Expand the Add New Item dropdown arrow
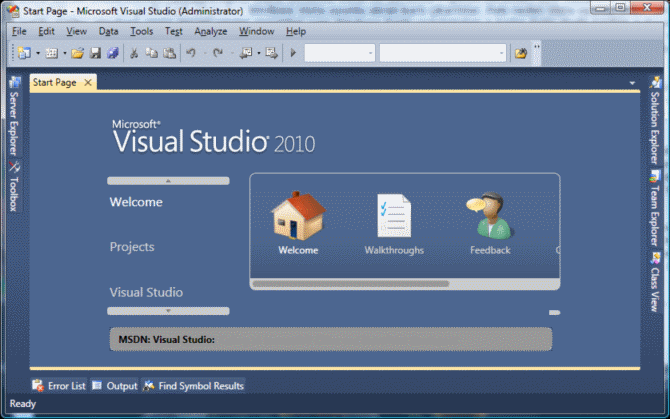Image resolution: width=670 pixels, height=419 pixels. [65, 53]
